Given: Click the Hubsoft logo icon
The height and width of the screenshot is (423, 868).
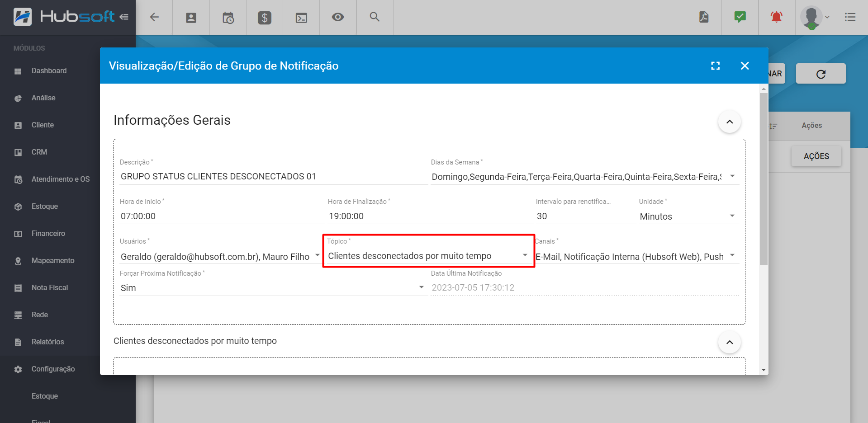Looking at the screenshot, I should pos(23,17).
